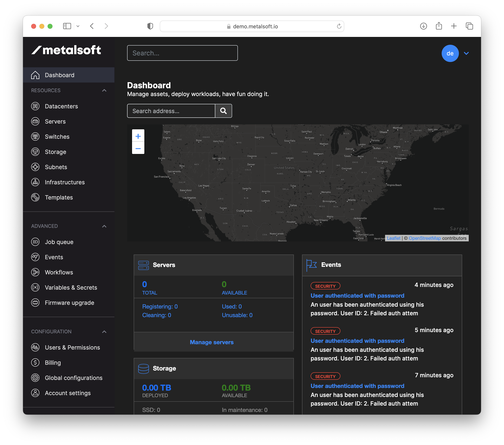Click the Manage servers link
Image resolution: width=504 pixels, height=445 pixels.
[212, 342]
